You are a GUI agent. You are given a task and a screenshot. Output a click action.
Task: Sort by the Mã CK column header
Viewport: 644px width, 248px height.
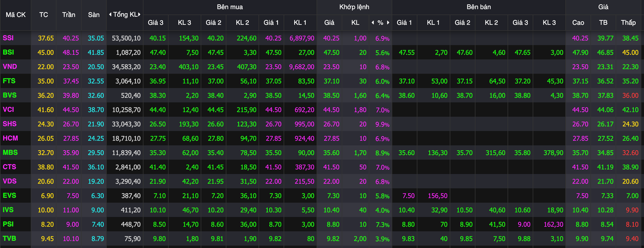(15, 14)
